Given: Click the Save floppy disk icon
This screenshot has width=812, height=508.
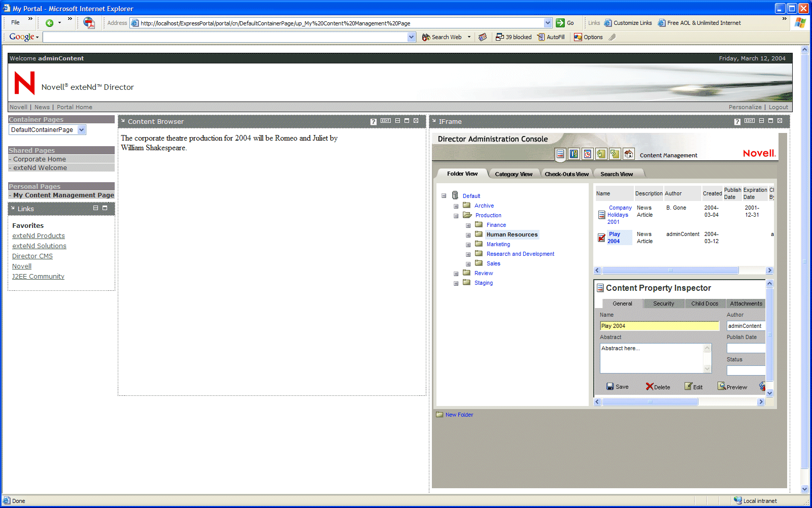Looking at the screenshot, I should tap(610, 387).
